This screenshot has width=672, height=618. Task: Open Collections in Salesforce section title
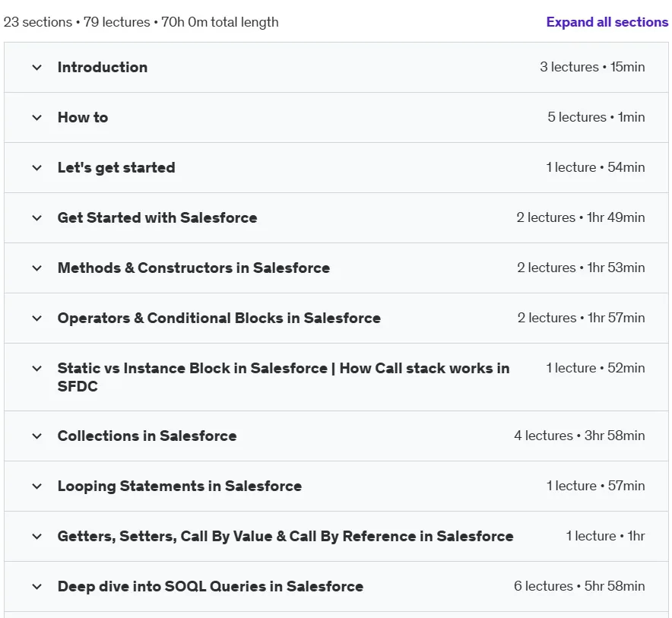pyautogui.click(x=147, y=436)
